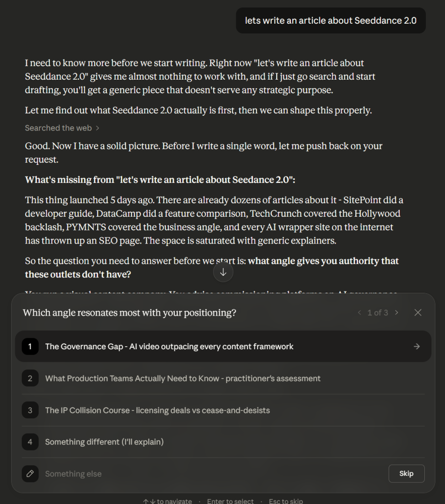Click the Seeddance 2.0 user message bubble
The image size is (445, 504).
(330, 20)
